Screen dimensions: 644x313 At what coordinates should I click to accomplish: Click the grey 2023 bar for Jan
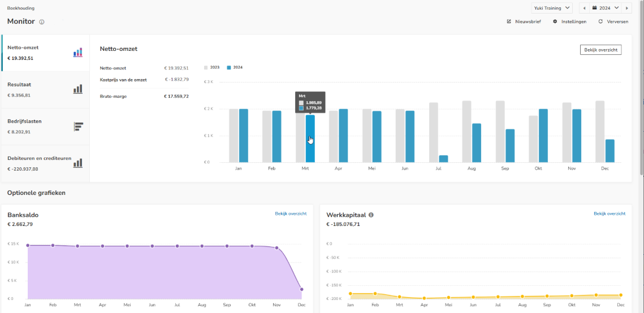pos(234,136)
